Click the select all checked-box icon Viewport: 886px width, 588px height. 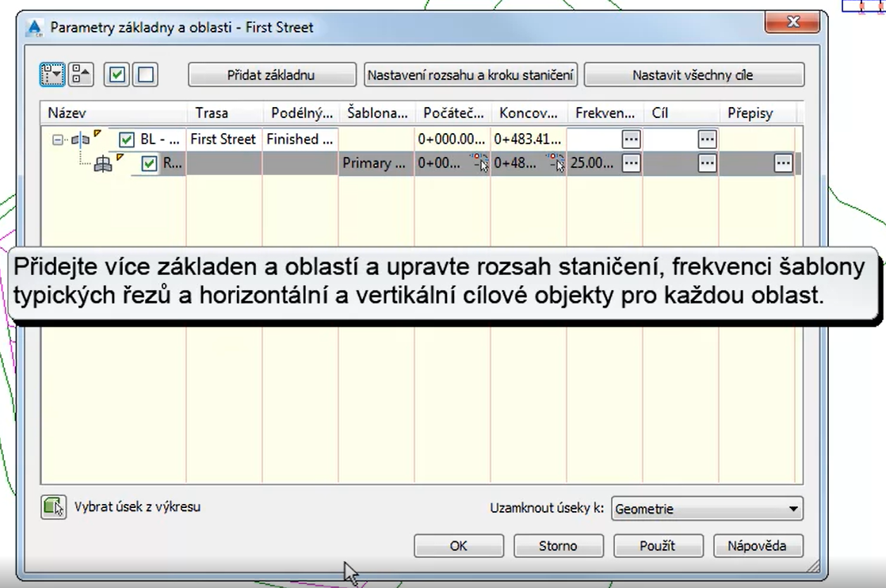[x=117, y=74]
